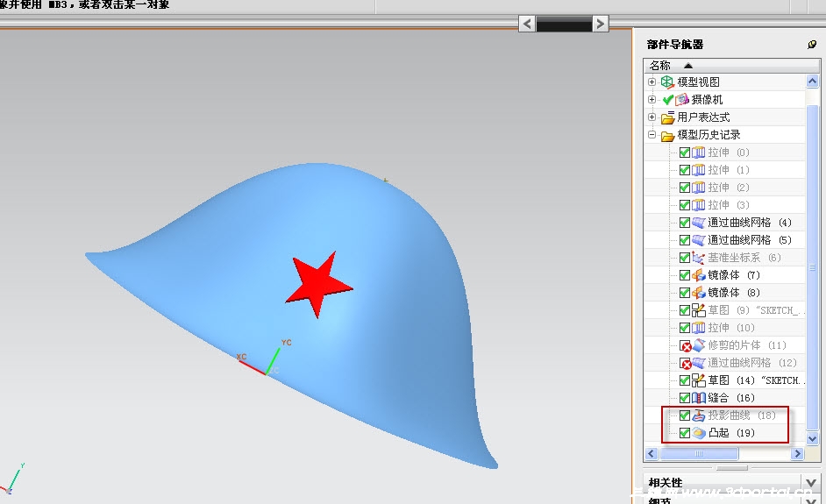
Task: Click the 拉伸 (10) extrude icon
Action: [x=699, y=328]
